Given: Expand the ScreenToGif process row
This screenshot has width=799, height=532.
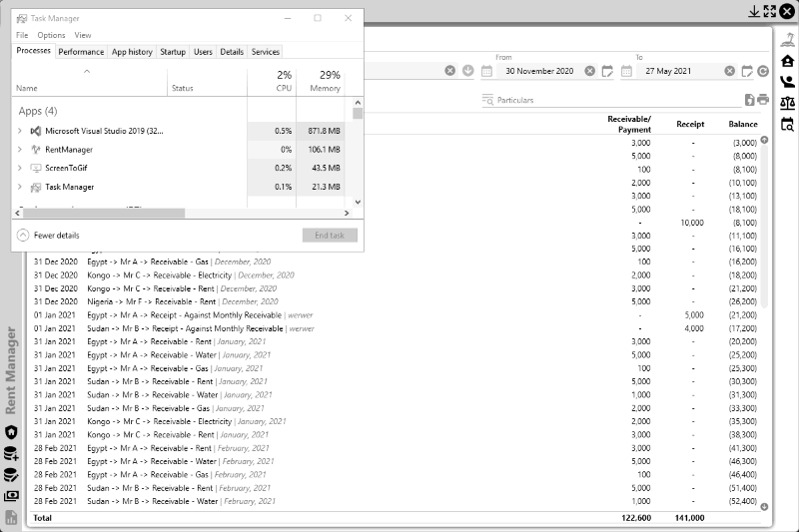Looking at the screenshot, I should (20, 168).
